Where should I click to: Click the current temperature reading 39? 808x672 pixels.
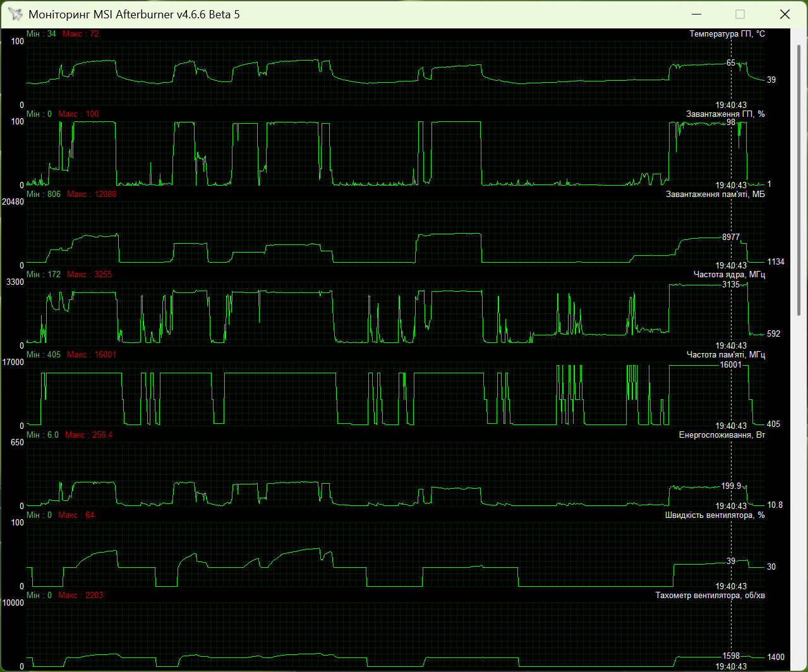click(771, 80)
